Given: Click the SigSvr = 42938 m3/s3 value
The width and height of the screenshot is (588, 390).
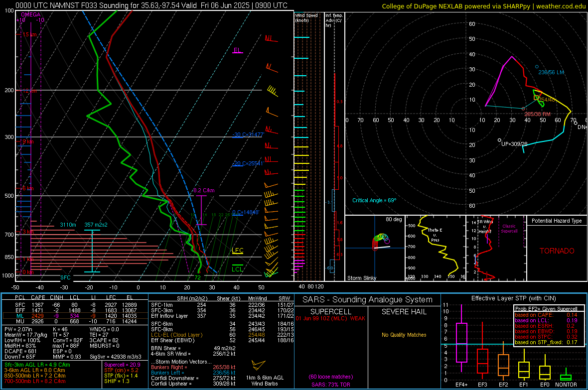Looking at the screenshot, I should pos(116,357).
